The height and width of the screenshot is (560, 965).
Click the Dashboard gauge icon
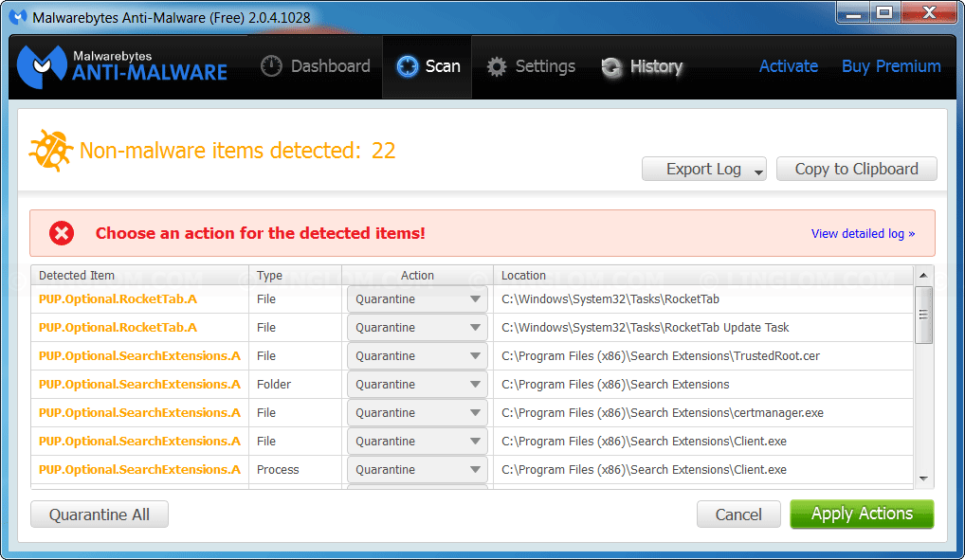click(x=271, y=65)
